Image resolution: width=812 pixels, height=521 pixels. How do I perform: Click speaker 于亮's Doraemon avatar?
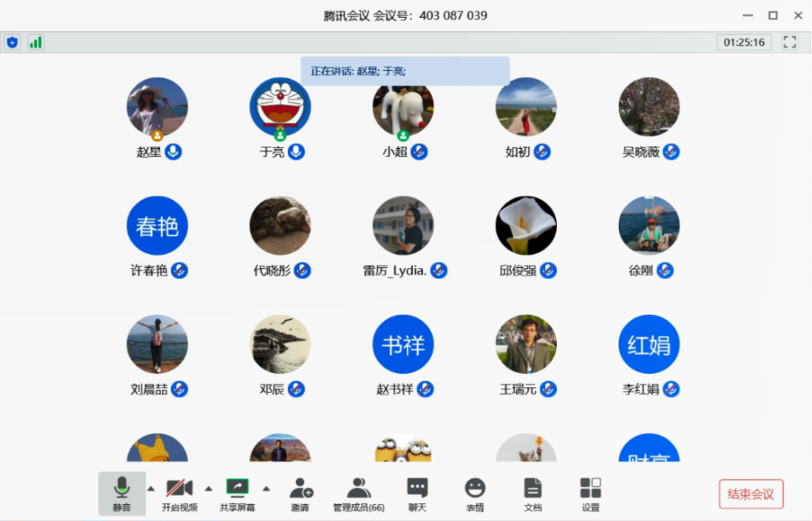click(x=280, y=107)
